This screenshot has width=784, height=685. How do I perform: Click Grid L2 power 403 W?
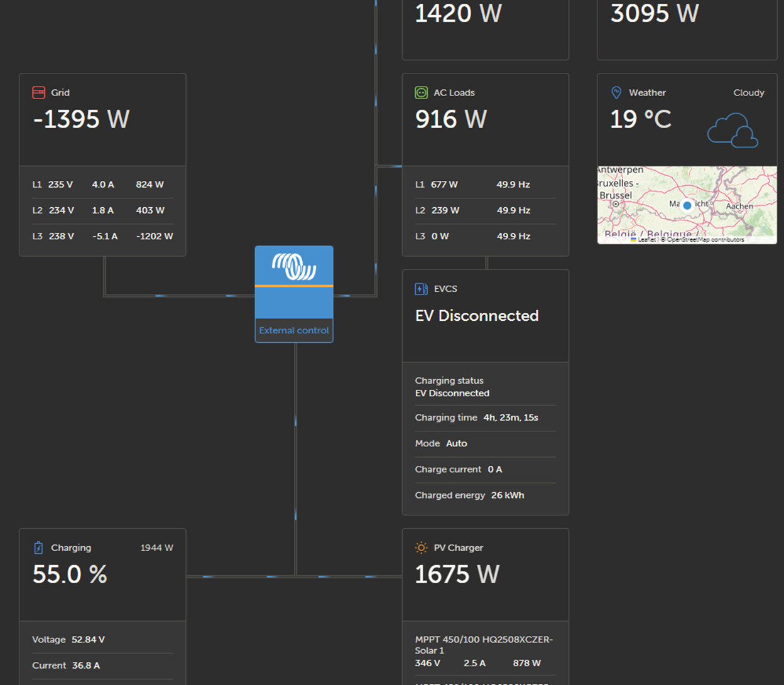[x=150, y=210]
